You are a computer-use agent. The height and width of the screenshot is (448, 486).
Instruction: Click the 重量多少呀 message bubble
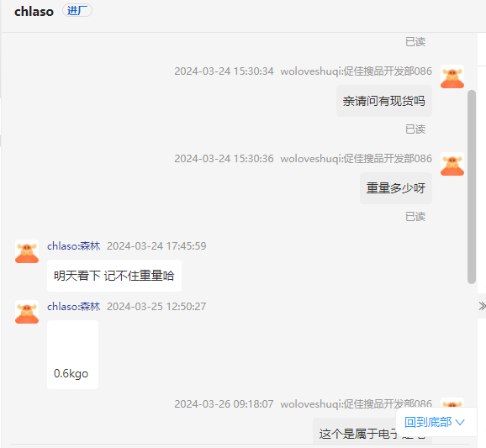coord(396,188)
